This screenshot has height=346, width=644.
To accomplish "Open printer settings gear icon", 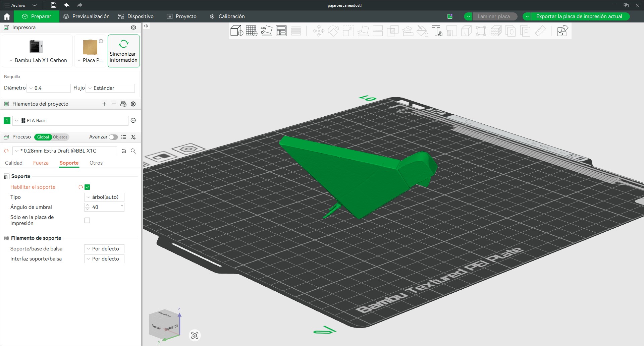I will [x=133, y=27].
